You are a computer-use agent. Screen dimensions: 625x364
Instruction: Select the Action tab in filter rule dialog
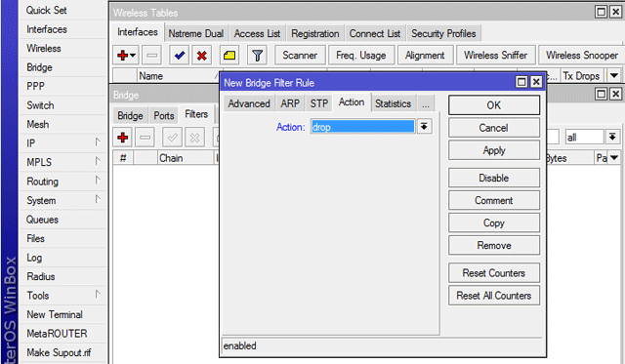coord(352,102)
